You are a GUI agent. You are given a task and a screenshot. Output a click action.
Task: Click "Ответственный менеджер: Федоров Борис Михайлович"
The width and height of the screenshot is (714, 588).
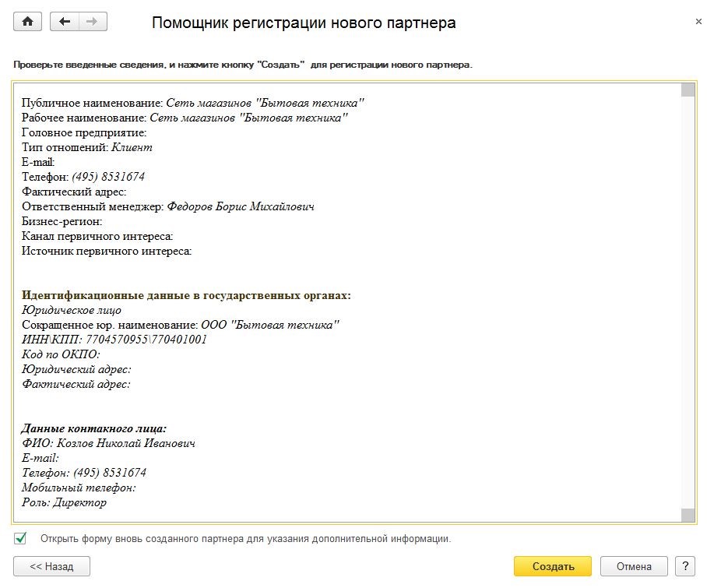pos(168,206)
